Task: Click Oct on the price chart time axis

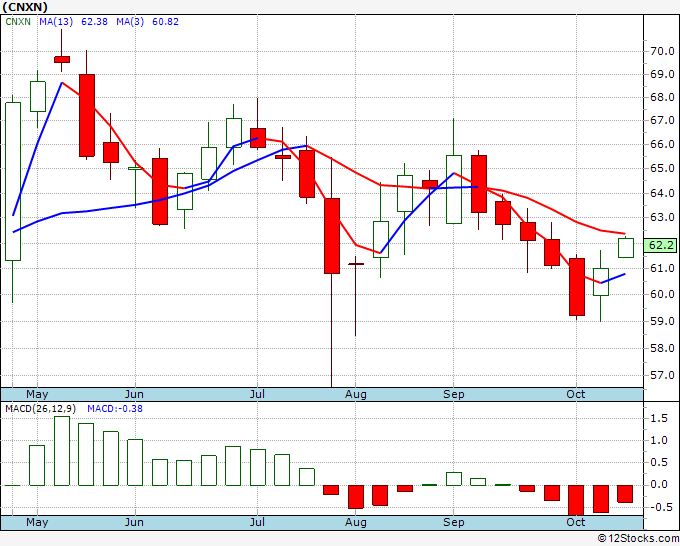Action: (575, 394)
